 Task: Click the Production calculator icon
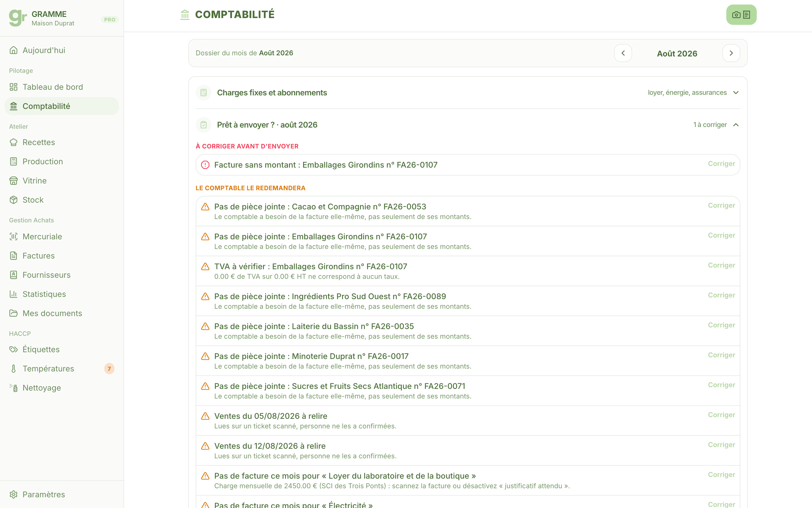14,162
